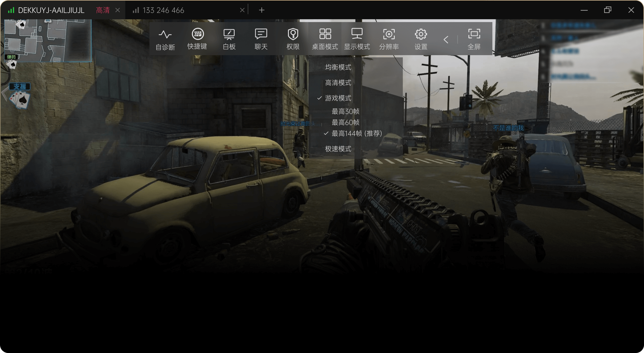Open the 白板 whiteboard tool

229,39
